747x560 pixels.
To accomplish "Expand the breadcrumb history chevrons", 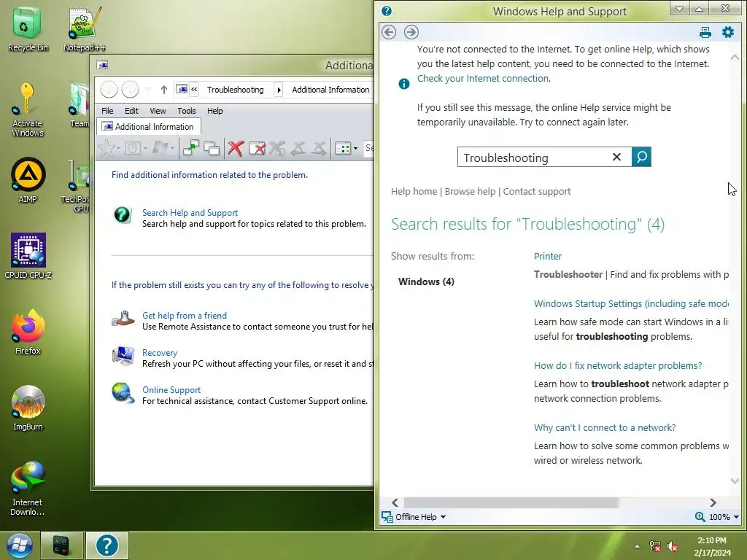I will pos(194,90).
